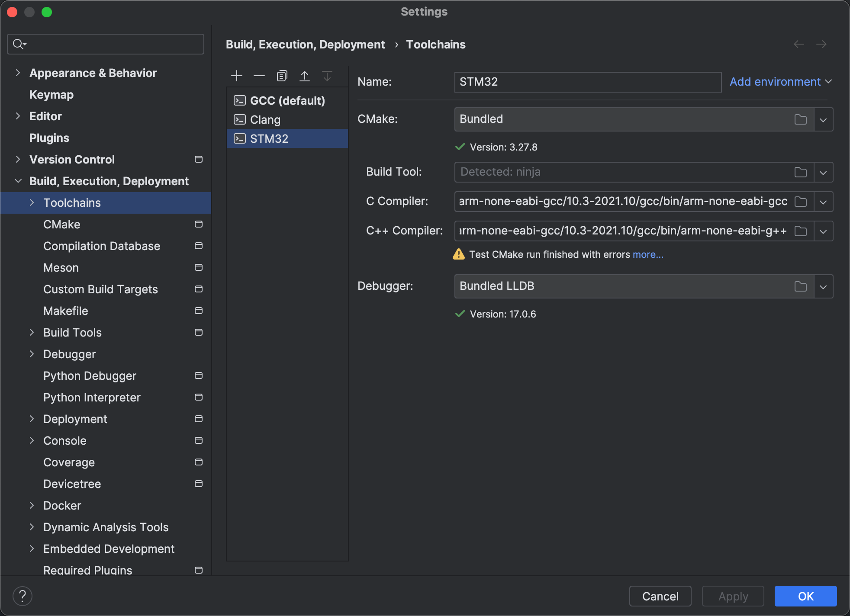Open Dynamic Analysis Tools settings
Image resolution: width=850 pixels, height=616 pixels.
click(106, 527)
